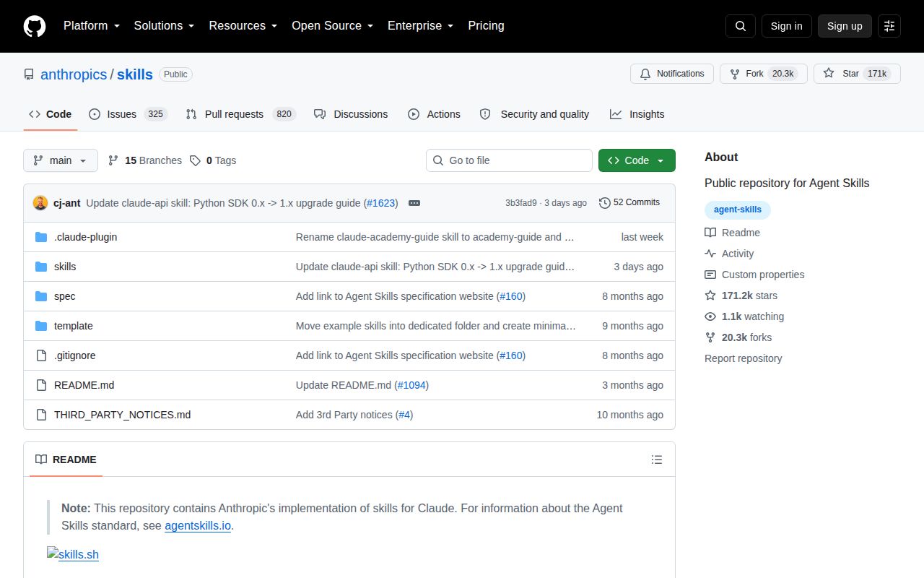Screen dimensions: 924x578
Task: Open #160 link in .gitignore row
Action: pyautogui.click(x=511, y=355)
